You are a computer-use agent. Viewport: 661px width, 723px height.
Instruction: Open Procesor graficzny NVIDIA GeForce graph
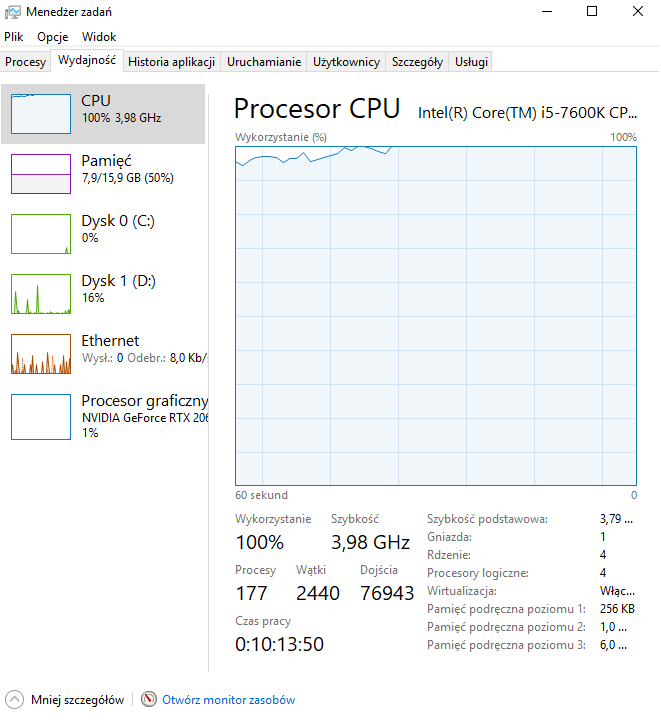41,417
